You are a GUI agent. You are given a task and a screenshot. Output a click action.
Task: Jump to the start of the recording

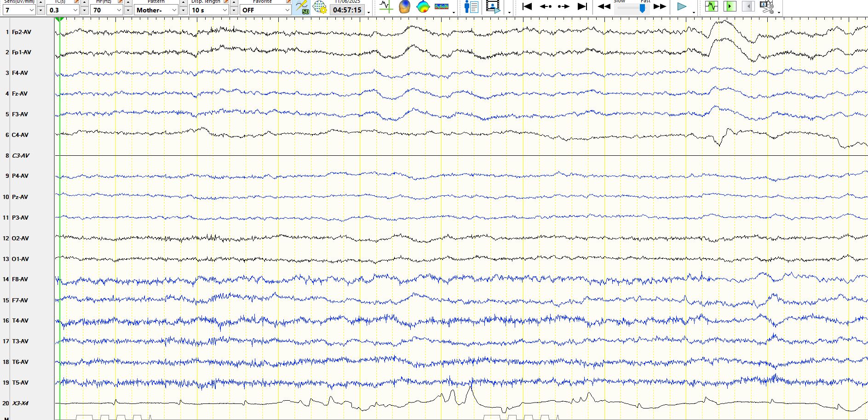[x=527, y=6]
